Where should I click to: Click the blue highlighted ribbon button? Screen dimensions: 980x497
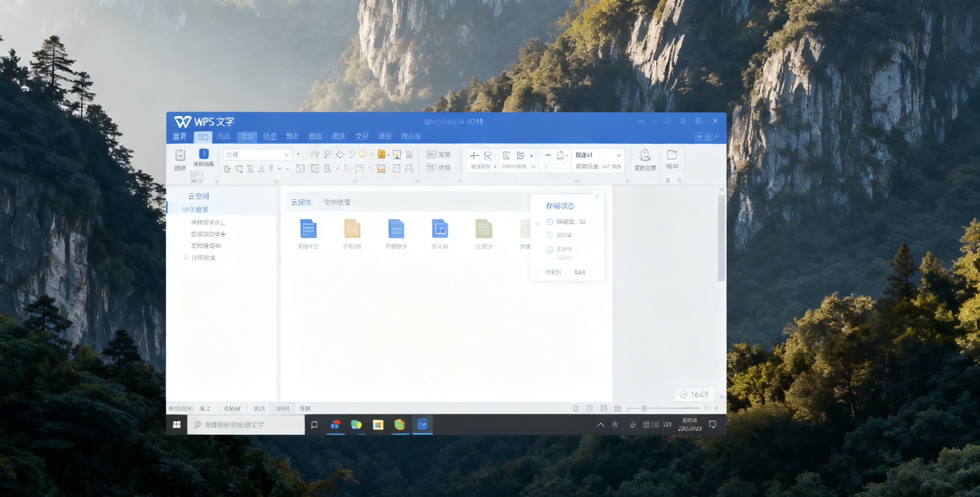pyautogui.click(x=203, y=154)
